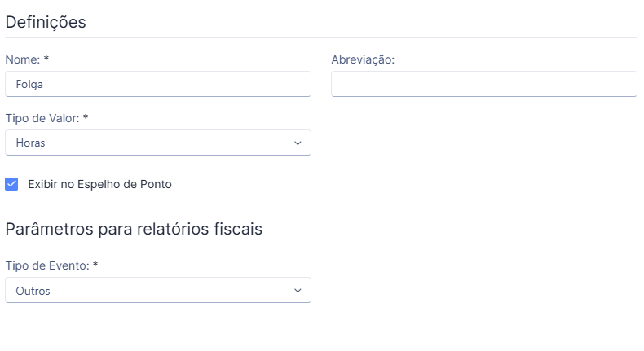
Task: Focus the empty Abreviação input field
Action: 484,84
